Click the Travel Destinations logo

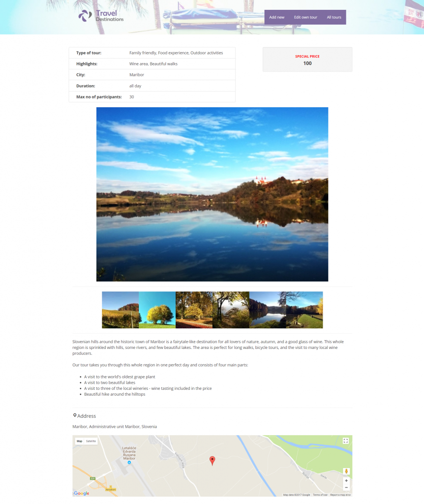tap(101, 16)
